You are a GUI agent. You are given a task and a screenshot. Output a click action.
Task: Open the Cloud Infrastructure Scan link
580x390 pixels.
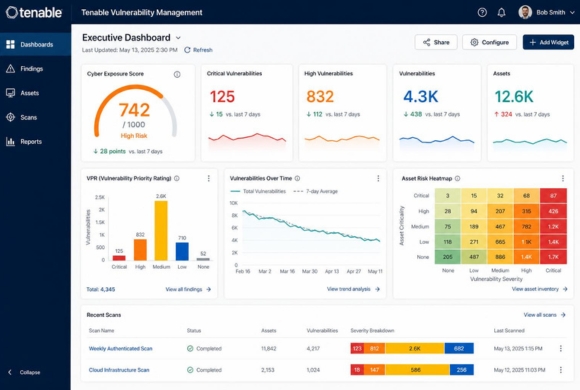point(119,370)
